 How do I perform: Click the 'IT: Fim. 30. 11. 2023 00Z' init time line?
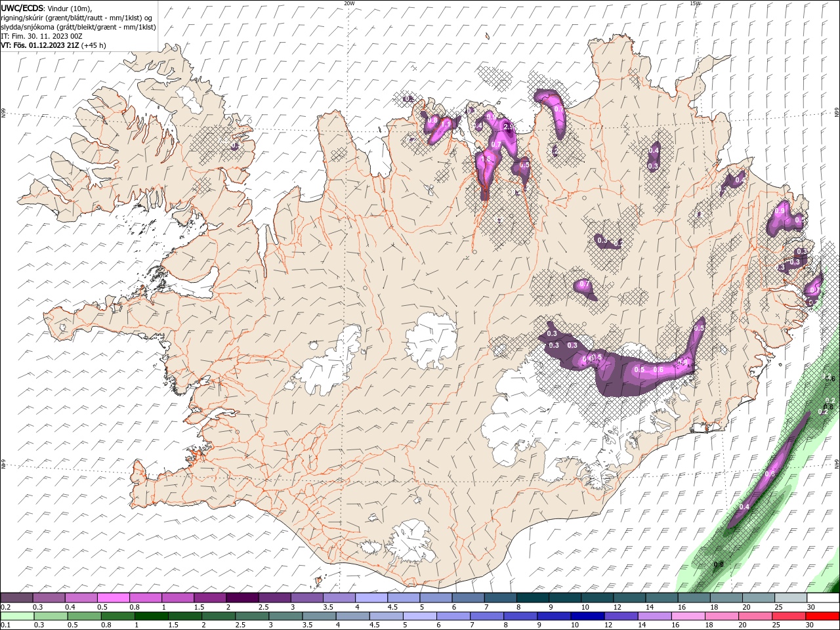[41, 36]
